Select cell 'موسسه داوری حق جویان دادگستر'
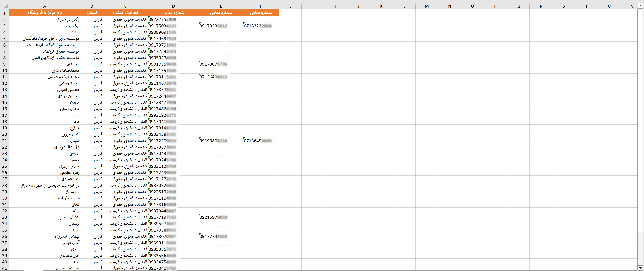 (x=44, y=39)
